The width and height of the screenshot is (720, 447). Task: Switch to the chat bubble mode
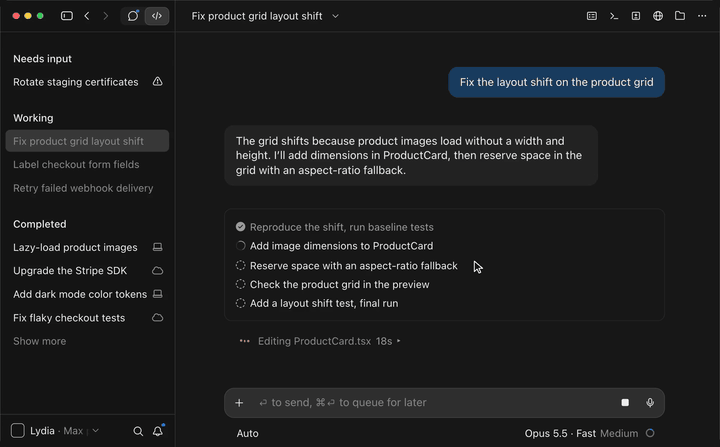coord(133,16)
